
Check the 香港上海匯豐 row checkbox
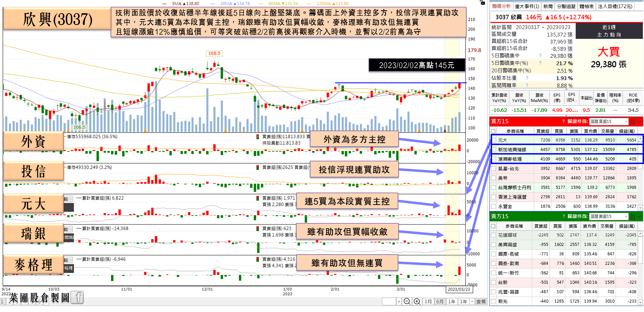pos(493,197)
